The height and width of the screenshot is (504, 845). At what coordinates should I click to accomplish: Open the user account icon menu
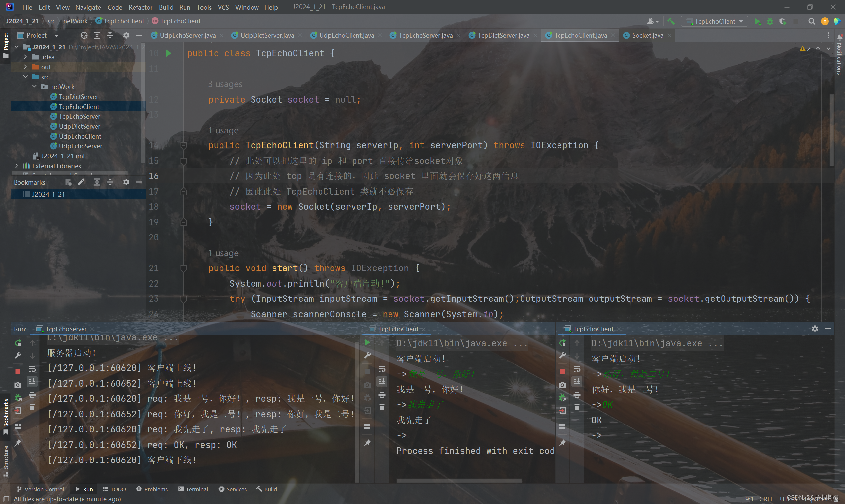tap(652, 21)
